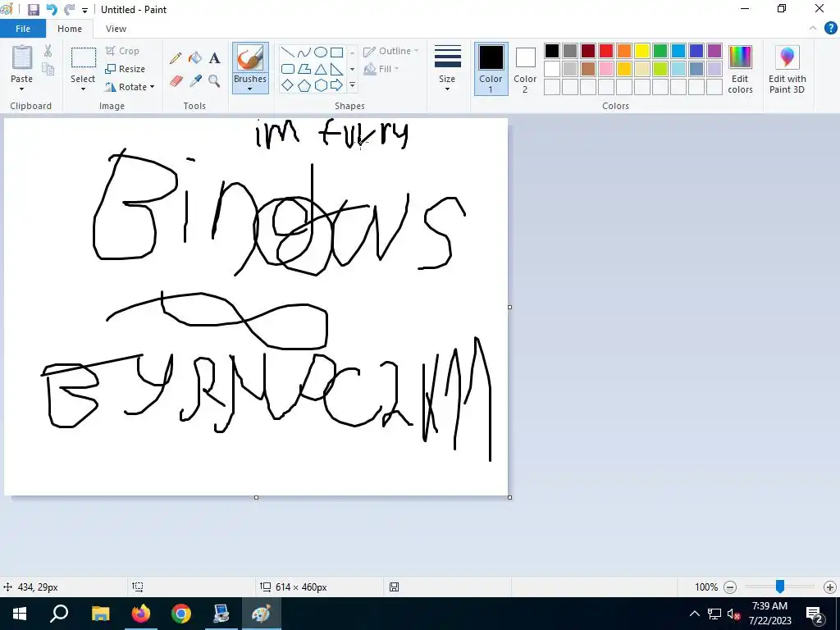The image size is (840, 630).
Task: Open Paint Help question mark
Action: 830,29
